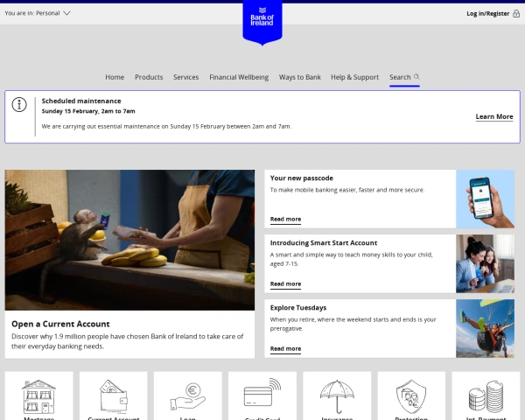The width and height of the screenshot is (525, 420).
Task: Click the maintenance notice info icon
Action: point(19,105)
